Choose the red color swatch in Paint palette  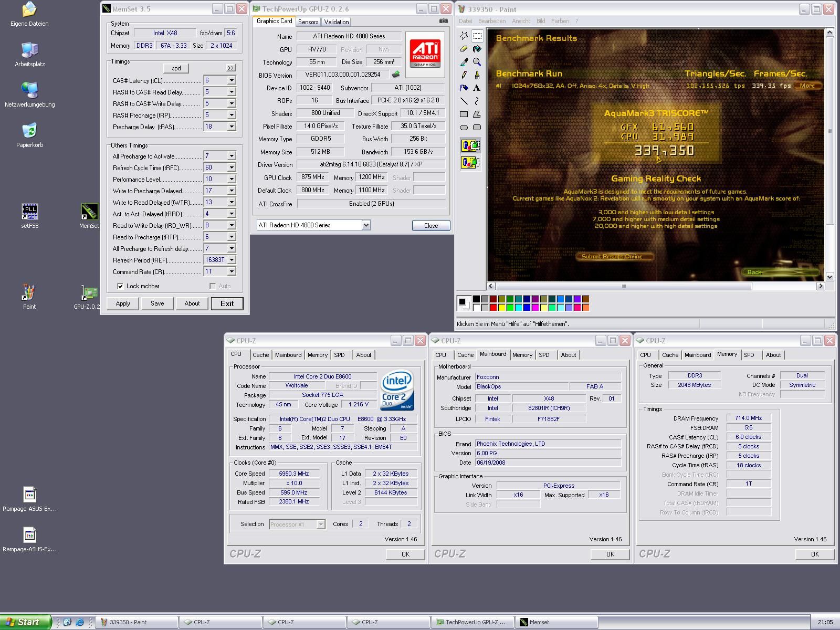493,307
